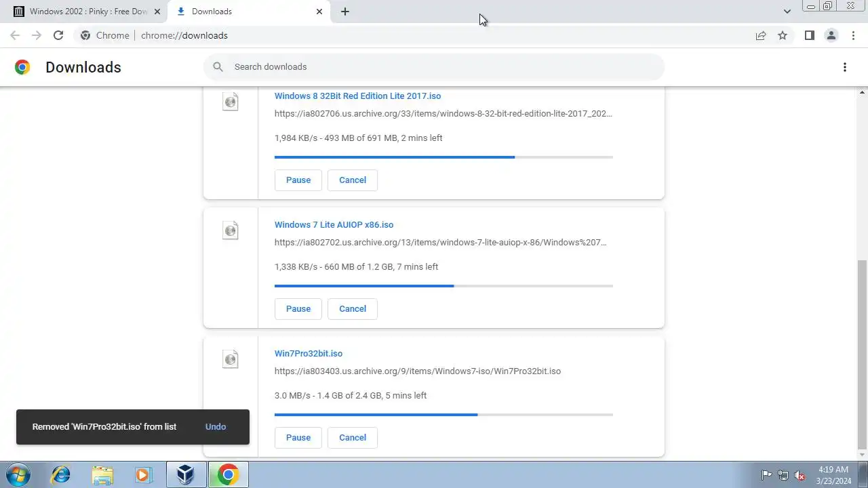868x488 pixels.
Task: Focus the Search downloads field
Action: click(x=434, y=66)
